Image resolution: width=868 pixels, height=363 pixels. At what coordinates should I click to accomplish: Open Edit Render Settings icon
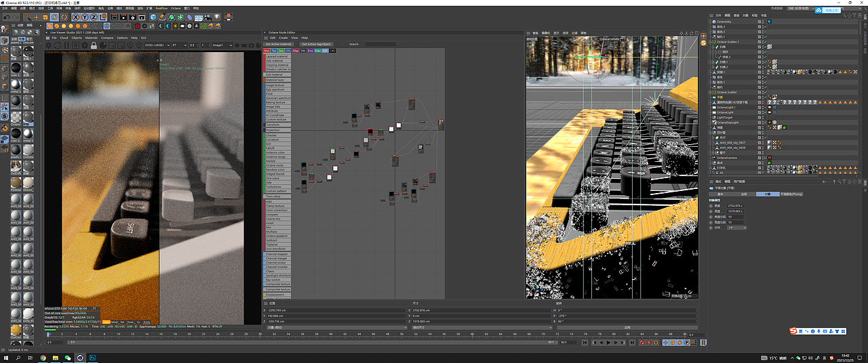(133, 17)
